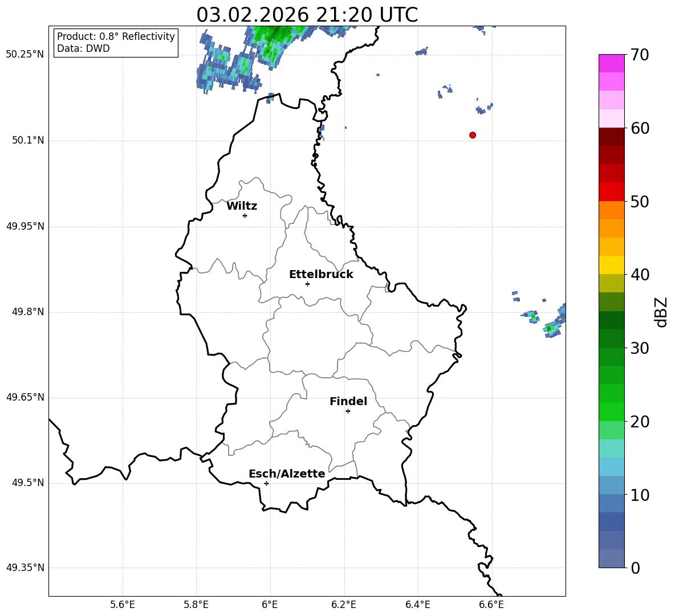Click the Ettelbruck city label
Viewport: 675px width, 616px height.
[321, 275]
